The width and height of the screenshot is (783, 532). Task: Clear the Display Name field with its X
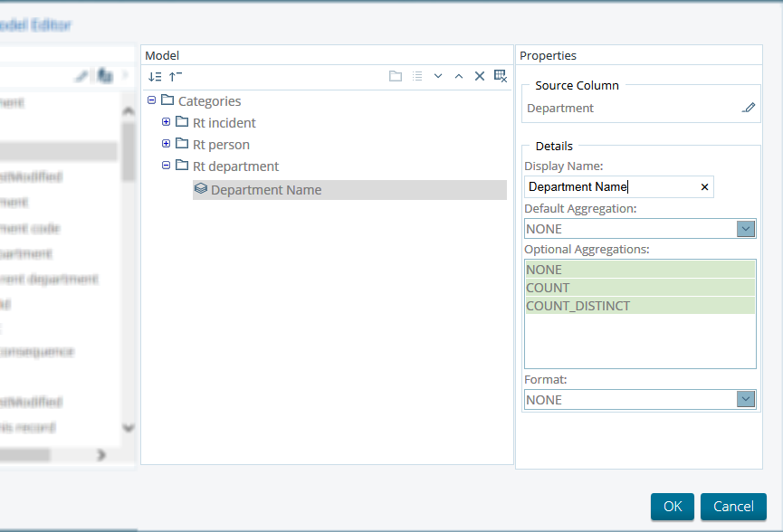pyautogui.click(x=704, y=186)
